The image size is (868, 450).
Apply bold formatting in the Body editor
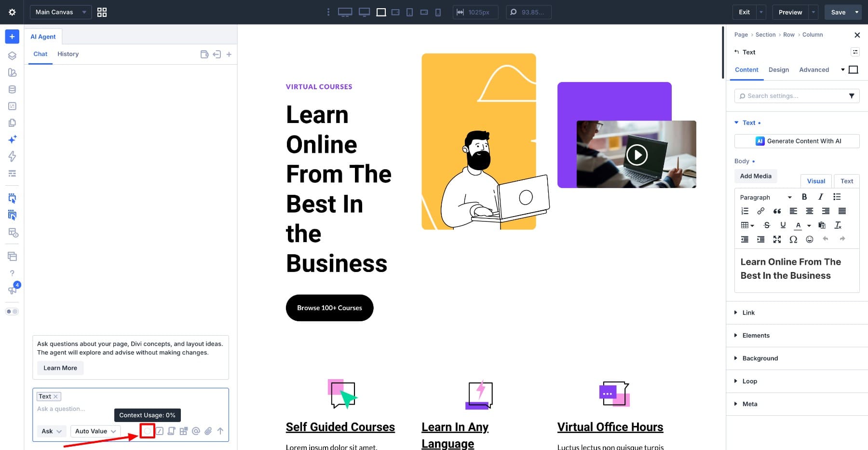(x=804, y=197)
